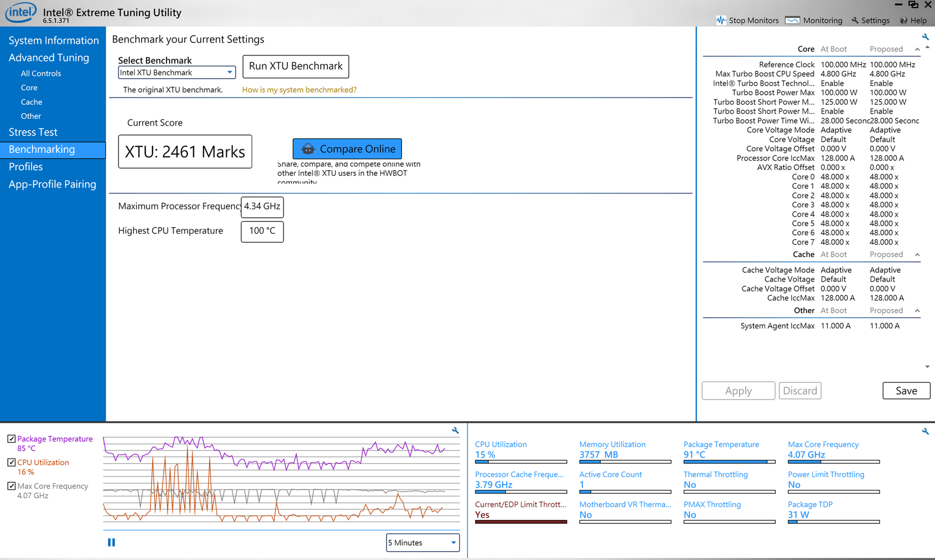Click wrench icon on monitoring graph

[x=455, y=430]
